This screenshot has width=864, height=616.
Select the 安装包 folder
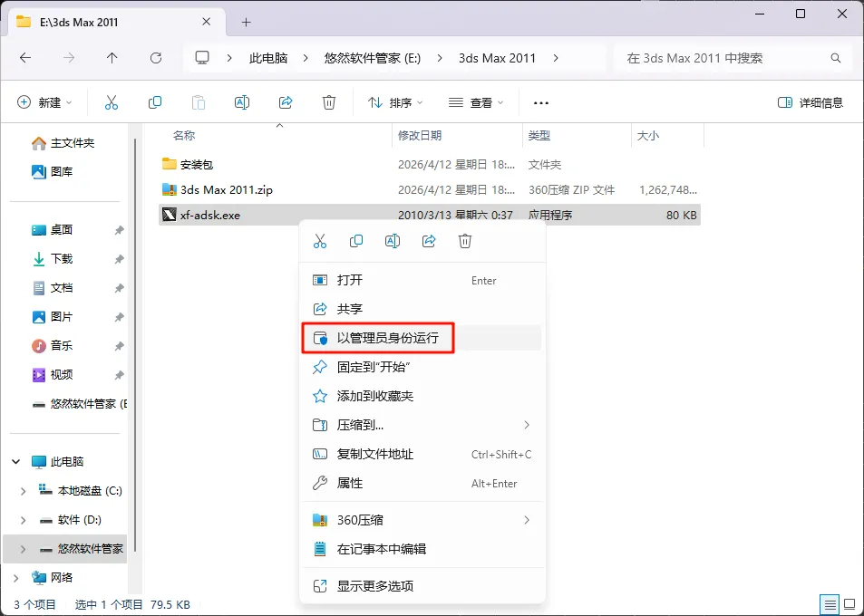coord(430,164)
